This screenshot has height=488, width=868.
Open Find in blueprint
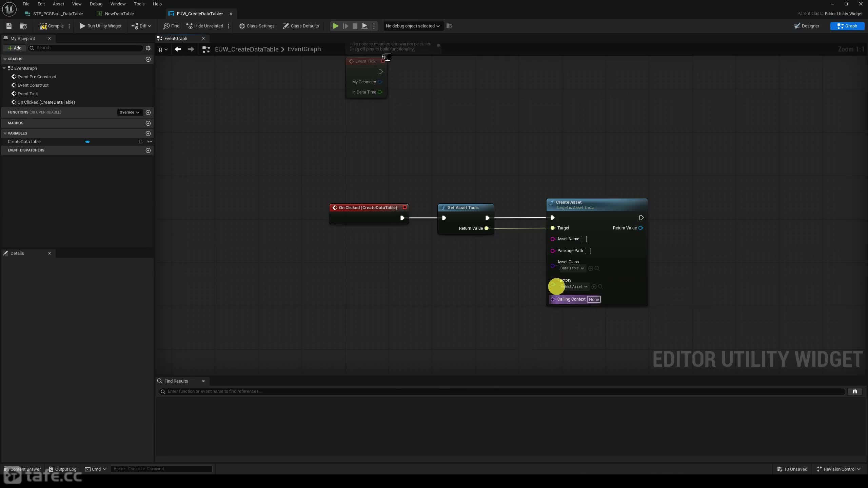[x=171, y=26]
